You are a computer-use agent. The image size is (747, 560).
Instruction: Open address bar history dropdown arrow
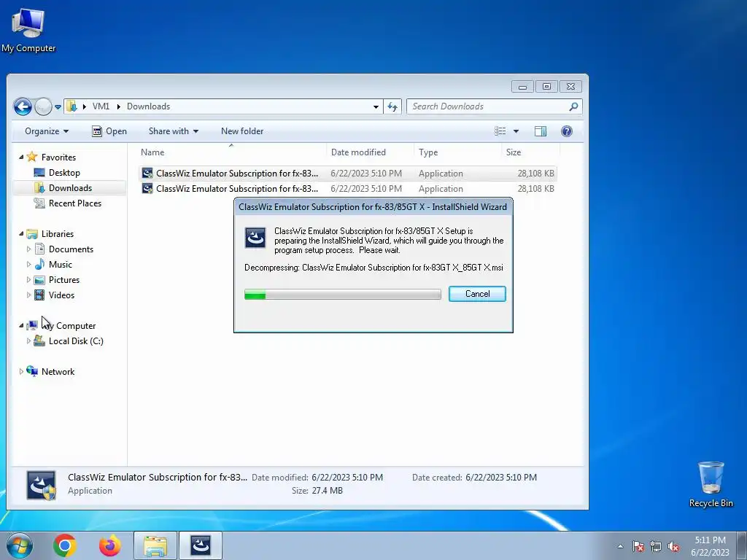click(376, 106)
